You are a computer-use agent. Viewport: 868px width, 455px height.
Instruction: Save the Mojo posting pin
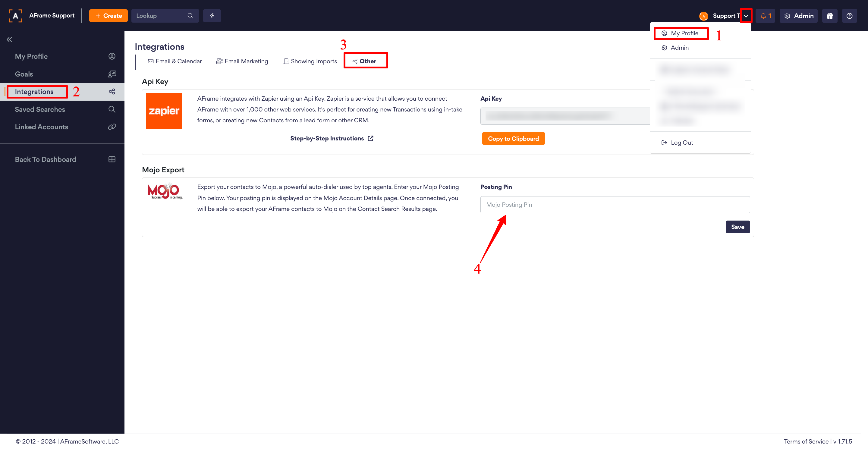point(737,227)
